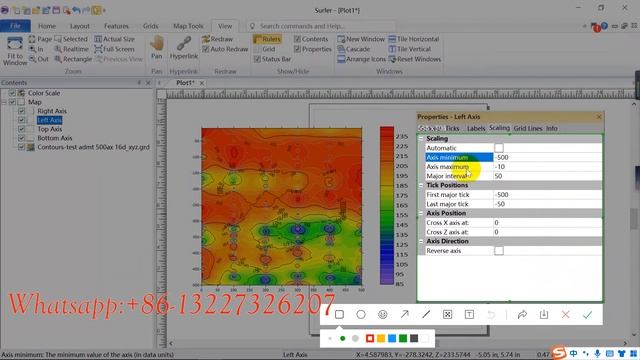Select Bottom Axis in Contents tree
The height and width of the screenshot is (360, 640).
[x=55, y=138]
